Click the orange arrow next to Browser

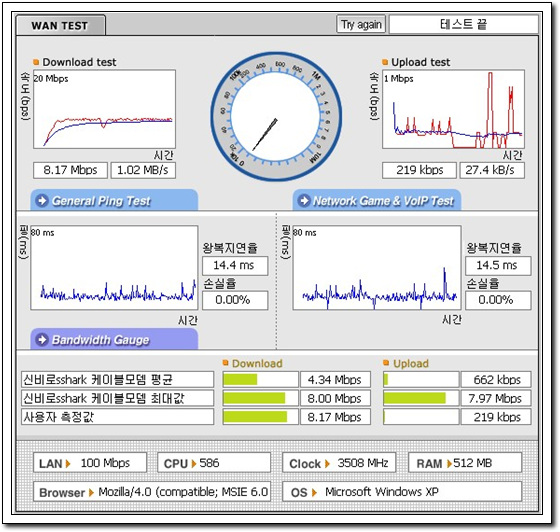[91, 493]
